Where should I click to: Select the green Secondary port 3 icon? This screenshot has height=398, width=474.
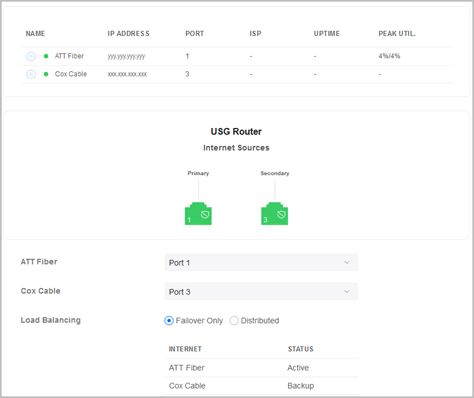pyautogui.click(x=274, y=214)
